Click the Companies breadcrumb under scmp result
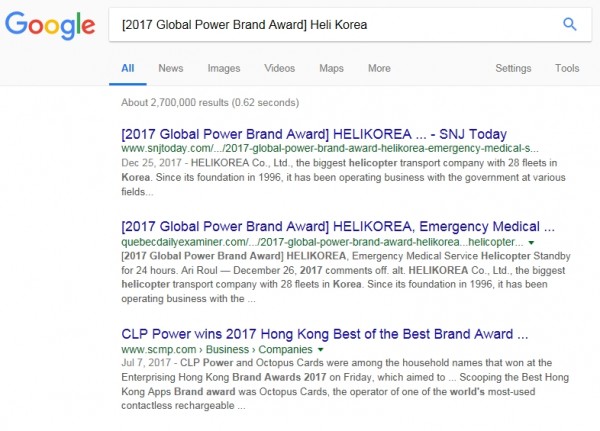Image resolution: width=600 pixels, height=431 pixels. [285, 350]
